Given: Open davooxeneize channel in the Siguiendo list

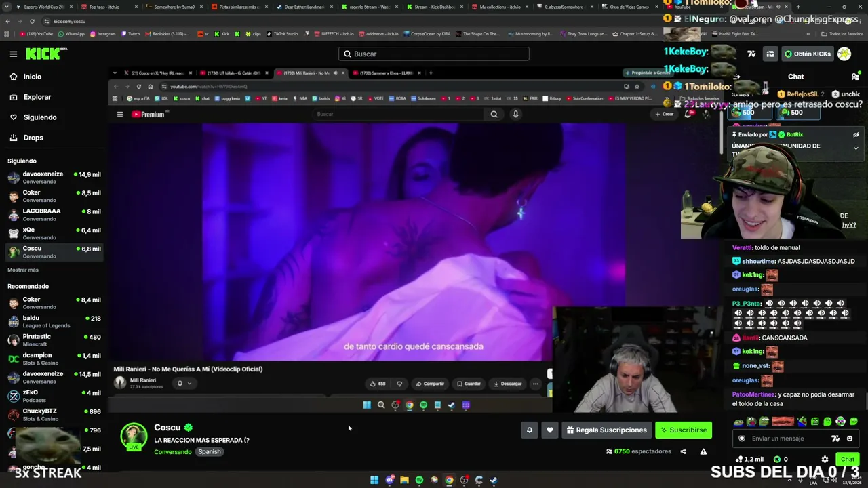Looking at the screenshot, I should click(x=54, y=178).
